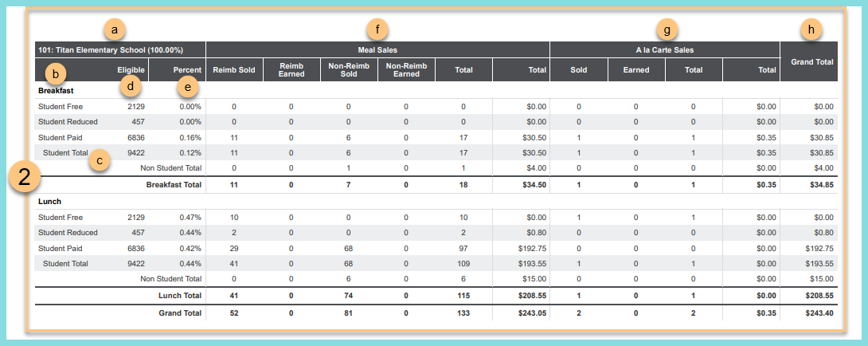Select the '$243.40' final grand total

point(819,313)
